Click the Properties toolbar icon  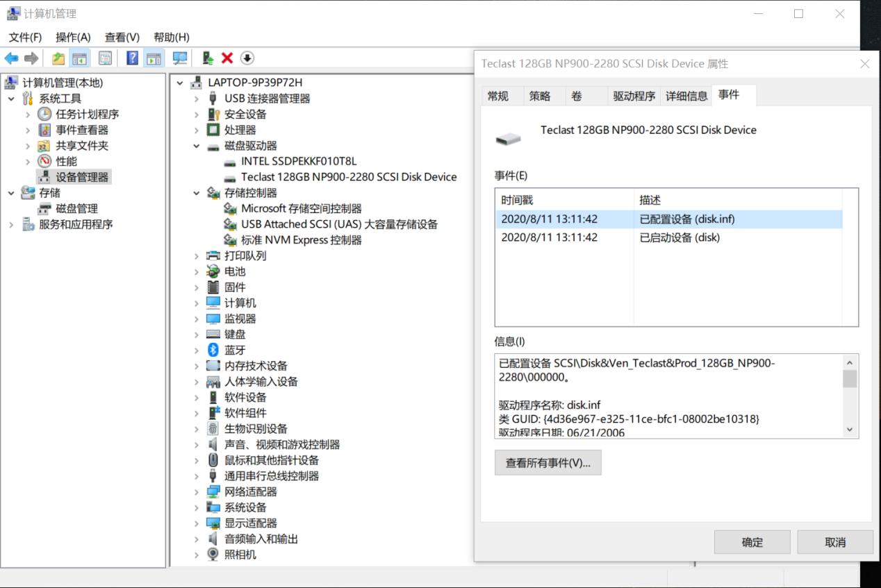click(104, 58)
